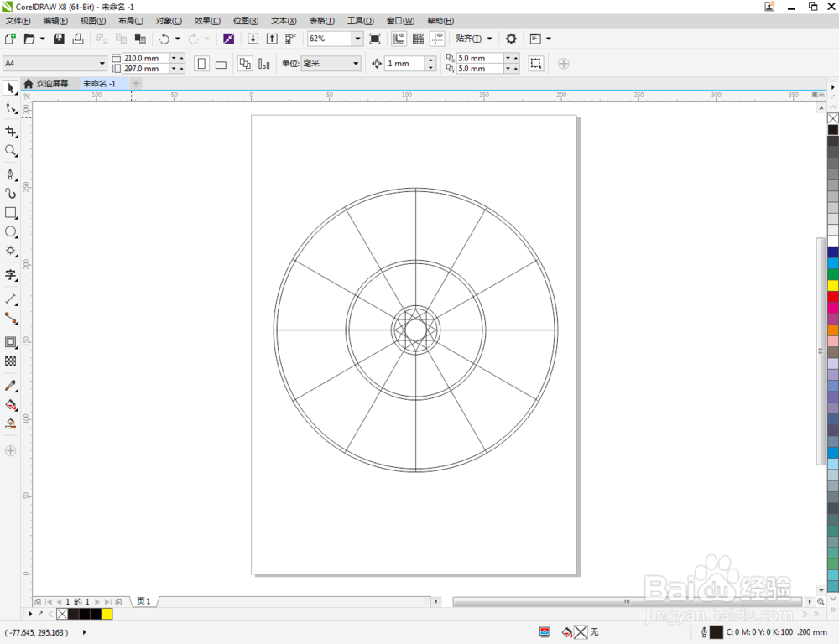
Task: Click the Import icon
Action: pyautogui.click(x=253, y=39)
